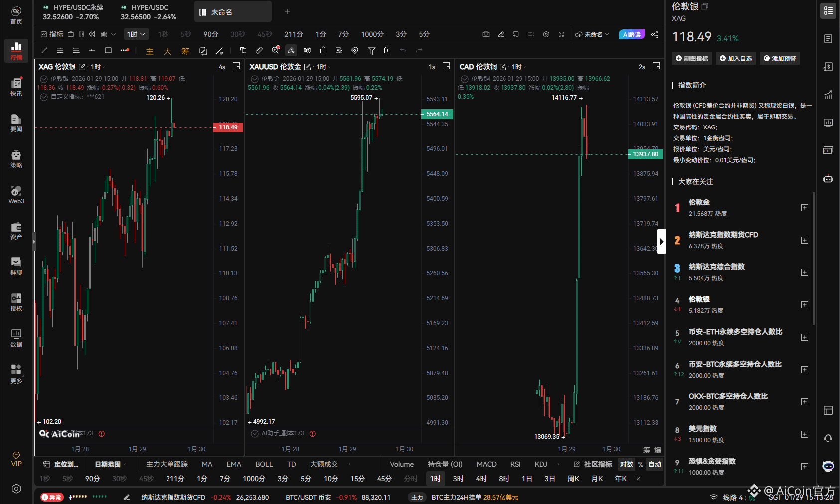Open 群聊 group chat in sidebar
The width and height of the screenshot is (840, 504).
coord(16,266)
